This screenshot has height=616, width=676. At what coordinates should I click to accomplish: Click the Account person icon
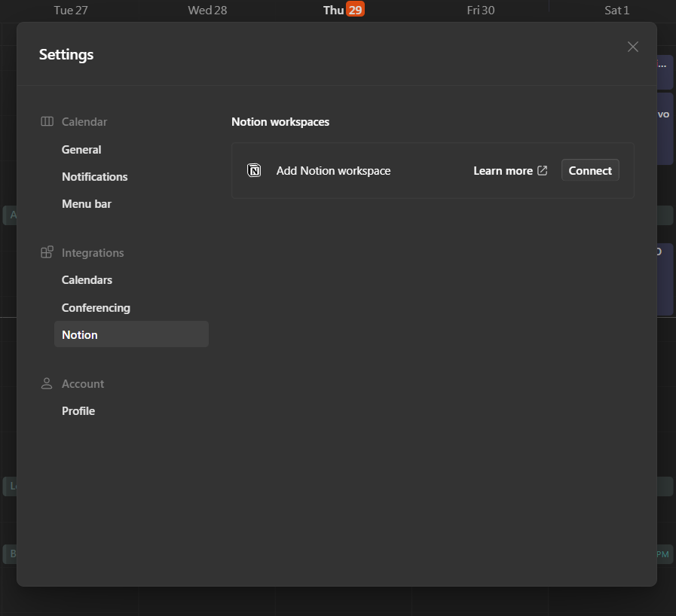pos(47,383)
